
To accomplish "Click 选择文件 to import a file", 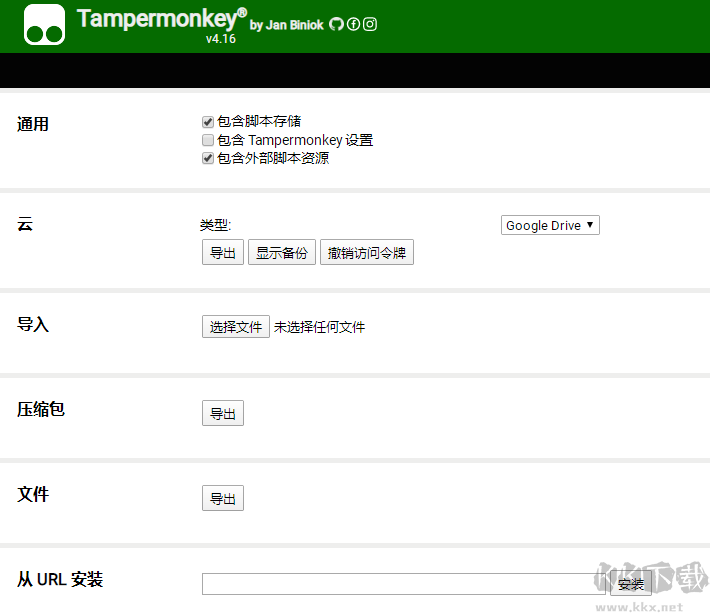I will (236, 327).
